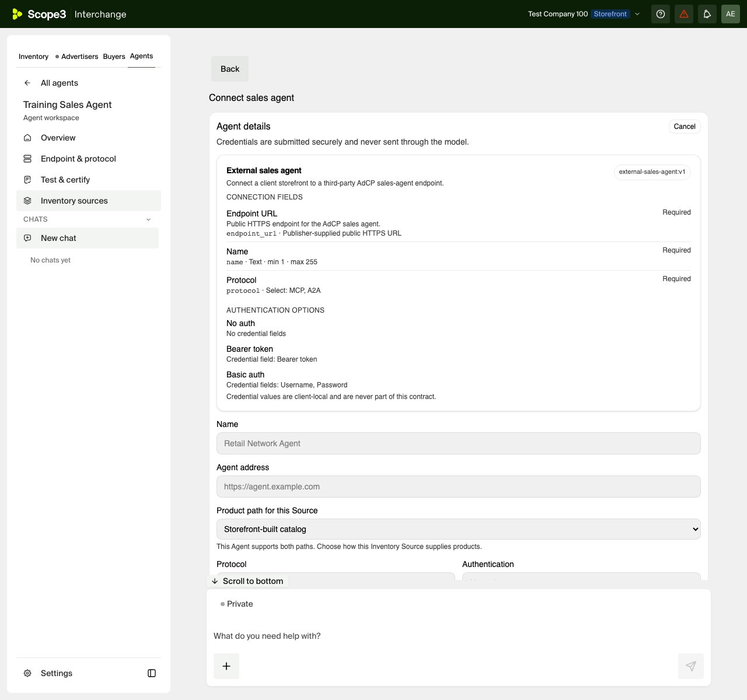Expand the Test Company 100 account switcher
The height and width of the screenshot is (700, 747).
tap(584, 14)
